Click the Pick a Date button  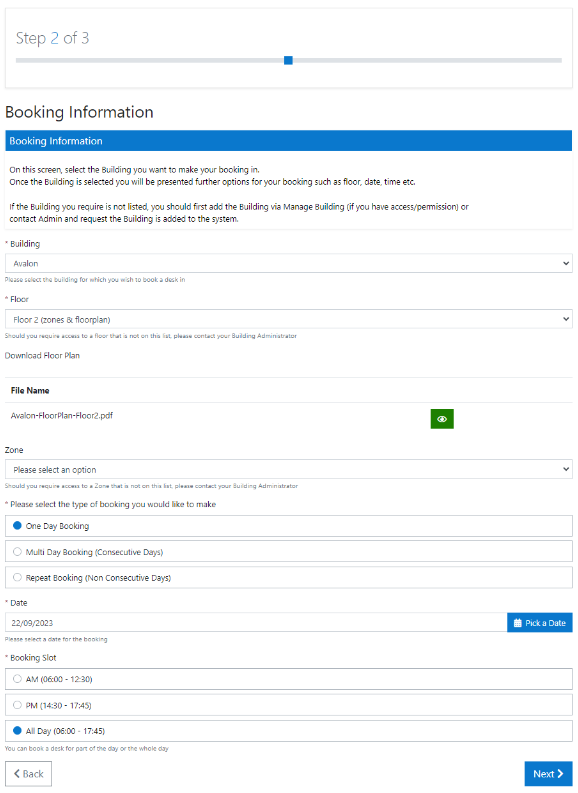540,623
